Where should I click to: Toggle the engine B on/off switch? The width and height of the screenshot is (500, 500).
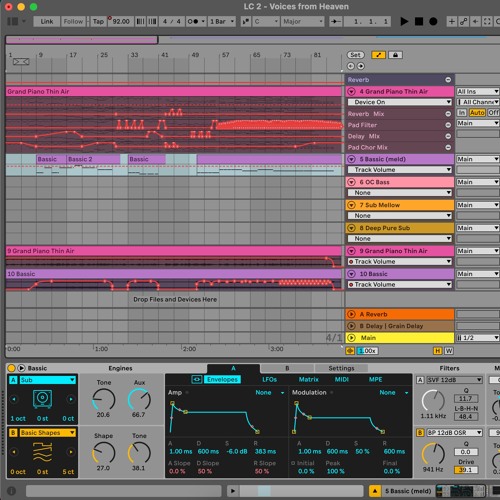coord(13,433)
